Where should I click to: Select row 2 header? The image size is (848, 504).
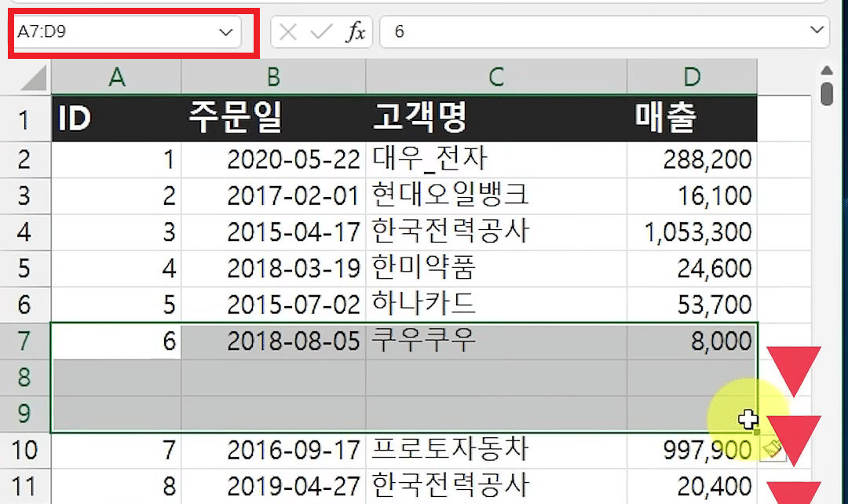coord(25,160)
